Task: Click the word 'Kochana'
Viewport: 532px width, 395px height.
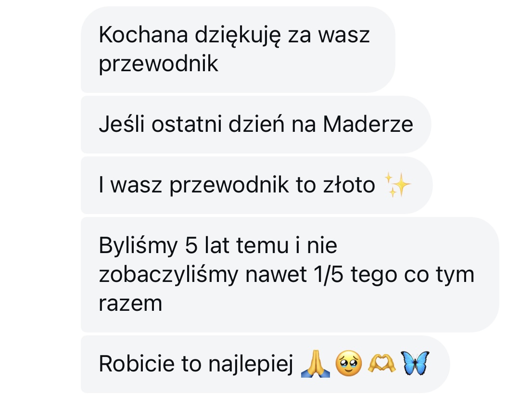Action: pos(143,35)
